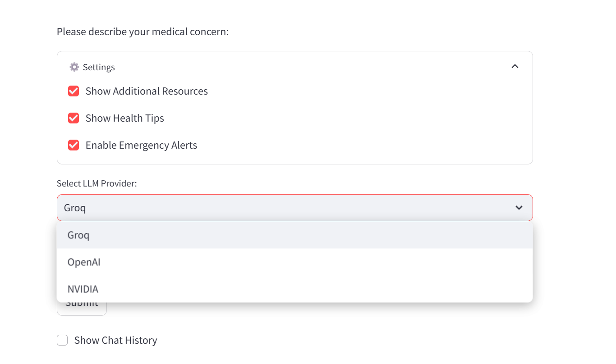Click the "Select LLM Provider:" label

click(97, 183)
